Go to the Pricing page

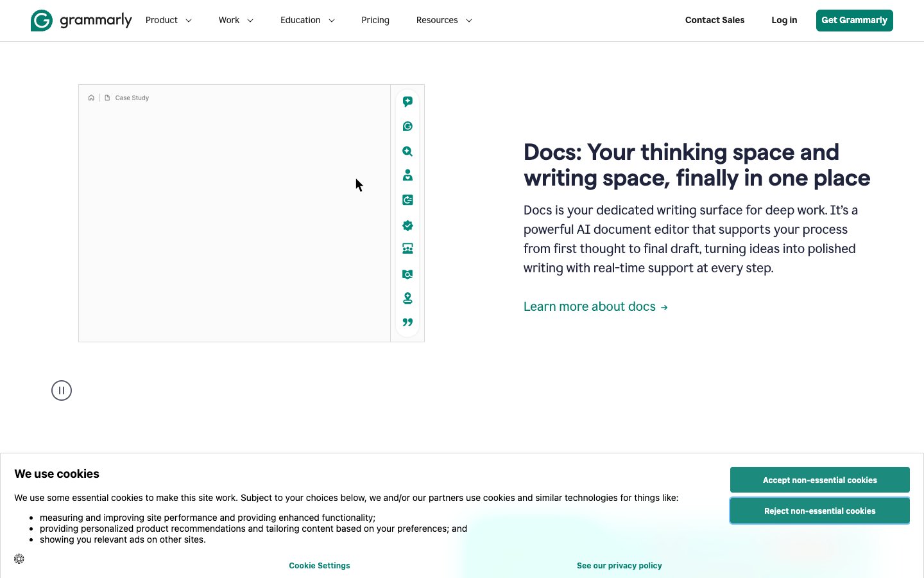[x=375, y=21]
